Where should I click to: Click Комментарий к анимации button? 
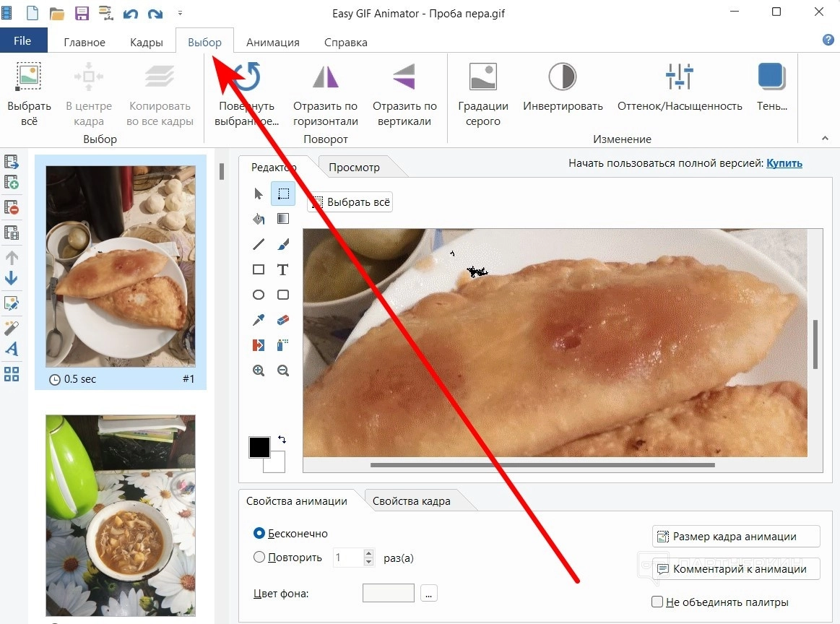(735, 569)
